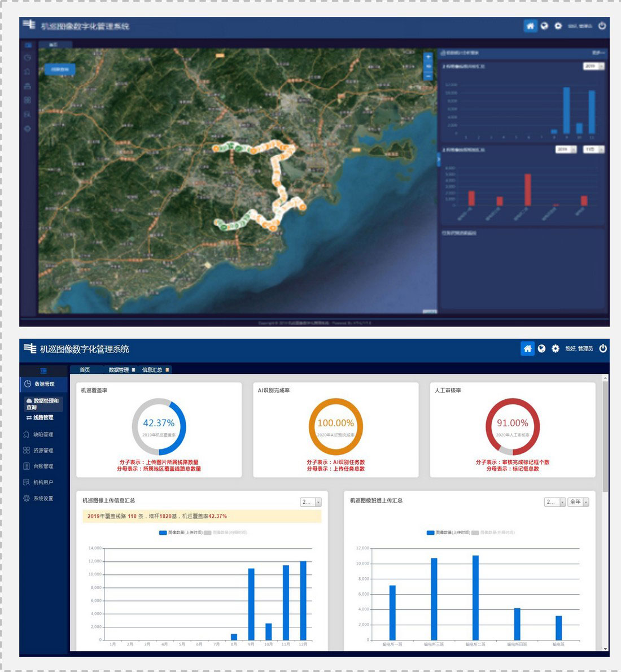Image resolution: width=621 pixels, height=672 pixels.
Task: Open the globe map icon in the lower header
Action: (x=542, y=348)
